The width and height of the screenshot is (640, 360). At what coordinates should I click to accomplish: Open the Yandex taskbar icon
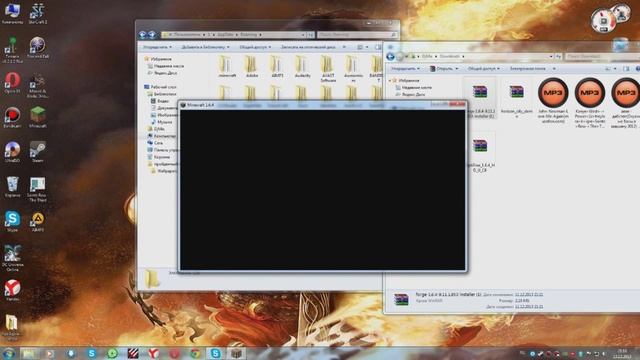pos(153,353)
